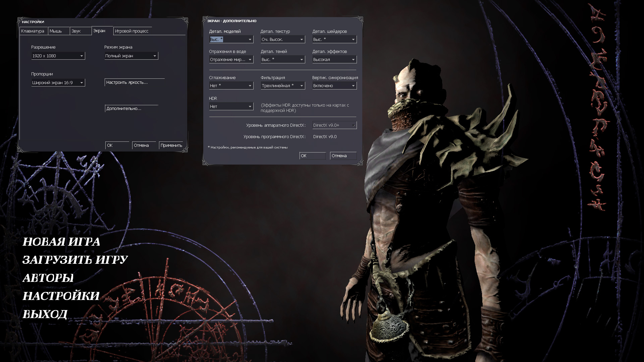644x362 pixels.
Task: Click ВЫХОД in the main menu
Action: click(x=45, y=314)
